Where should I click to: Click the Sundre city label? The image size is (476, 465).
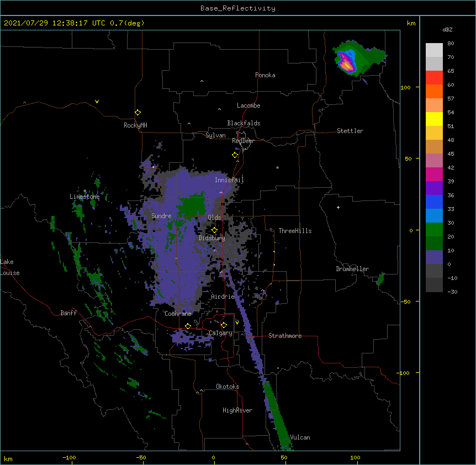tap(161, 216)
